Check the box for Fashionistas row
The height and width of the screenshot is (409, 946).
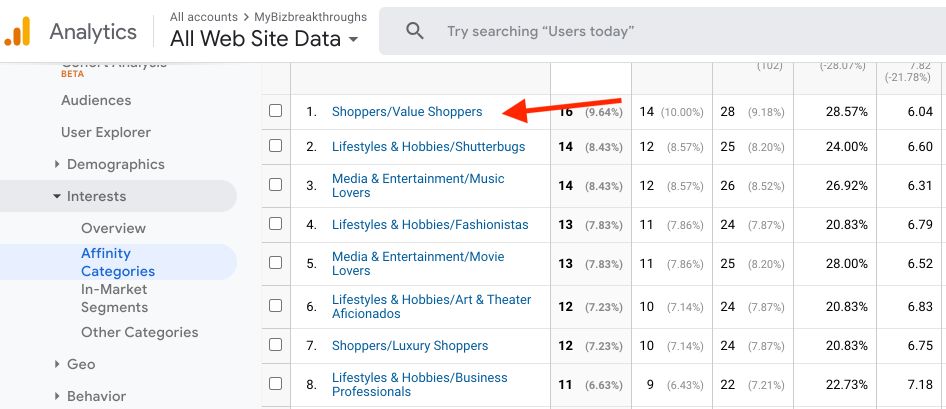click(x=275, y=224)
